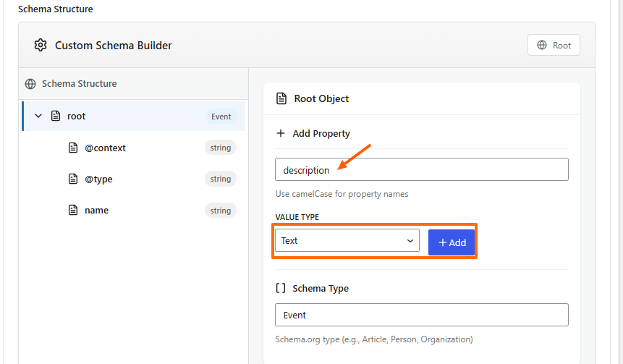Image resolution: width=623 pixels, height=364 pixels.
Task: Click the Root button in header
Action: (x=554, y=46)
